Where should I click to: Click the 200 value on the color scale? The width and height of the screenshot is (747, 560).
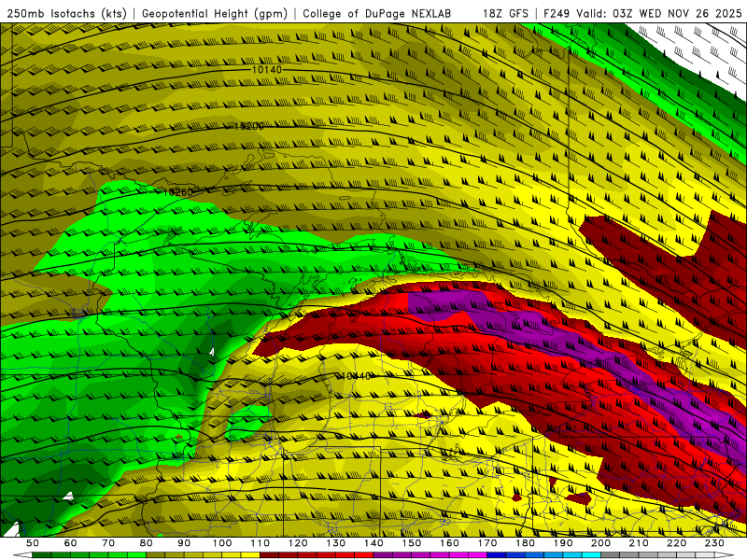(x=601, y=543)
